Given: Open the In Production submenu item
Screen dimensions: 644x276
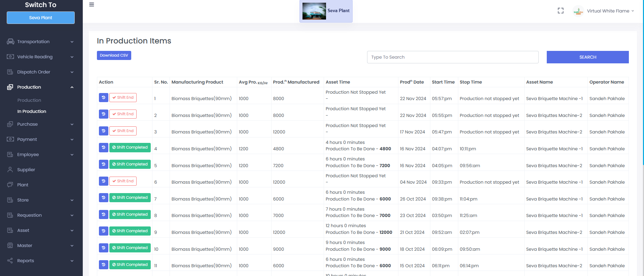Looking at the screenshot, I should 32,111.
